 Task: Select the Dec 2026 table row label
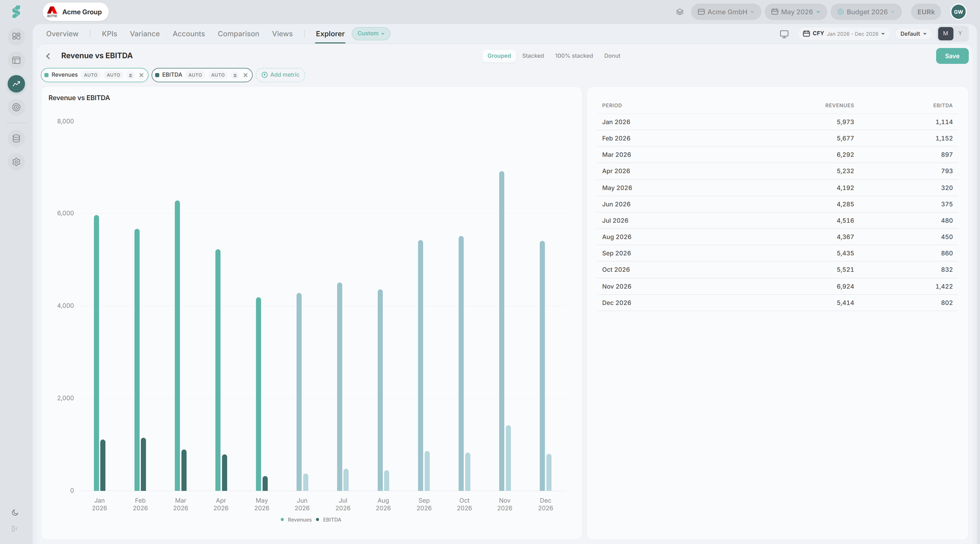pos(617,303)
